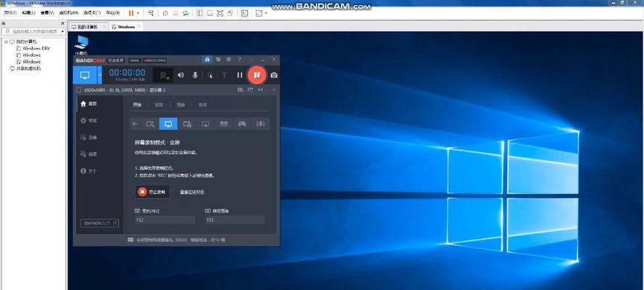Viewport: 644px width, 290px height.
Task: Toggle the Bandicam webcam overlay icon
Action: pyautogui.click(x=164, y=75)
